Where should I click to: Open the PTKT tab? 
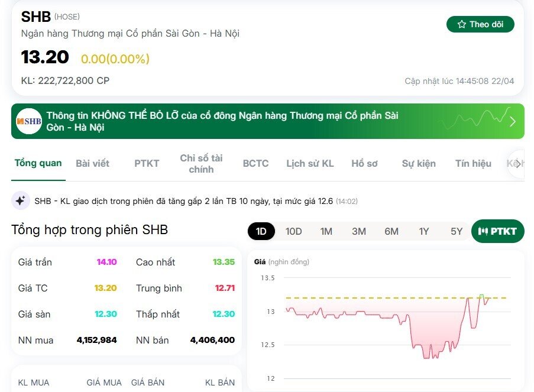tap(147, 163)
